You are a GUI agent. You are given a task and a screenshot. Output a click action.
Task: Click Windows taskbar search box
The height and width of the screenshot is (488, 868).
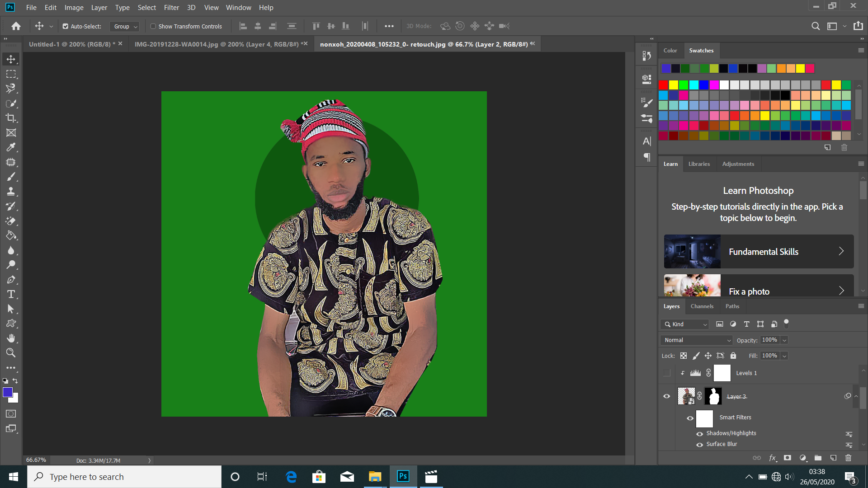125,477
